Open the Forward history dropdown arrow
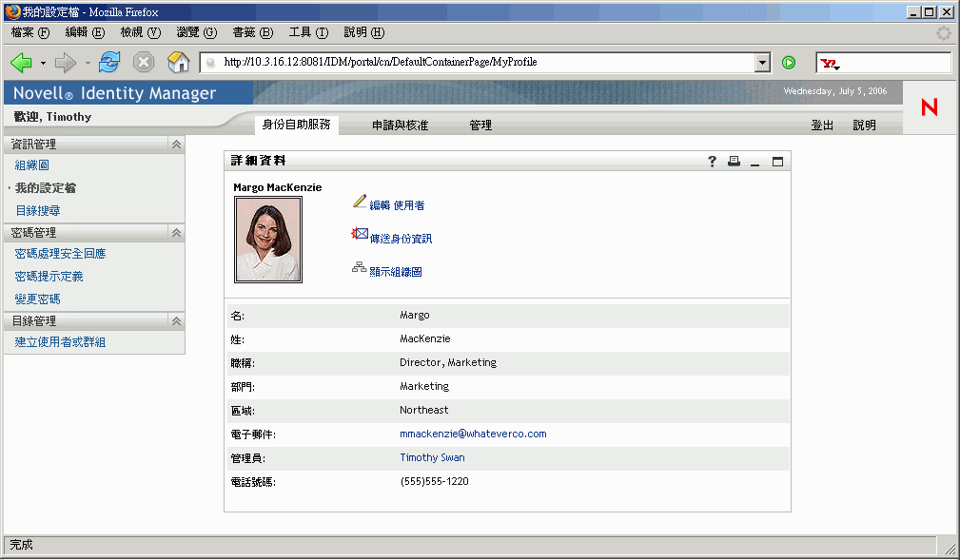Screen dimensions: 960x560 tap(87, 63)
